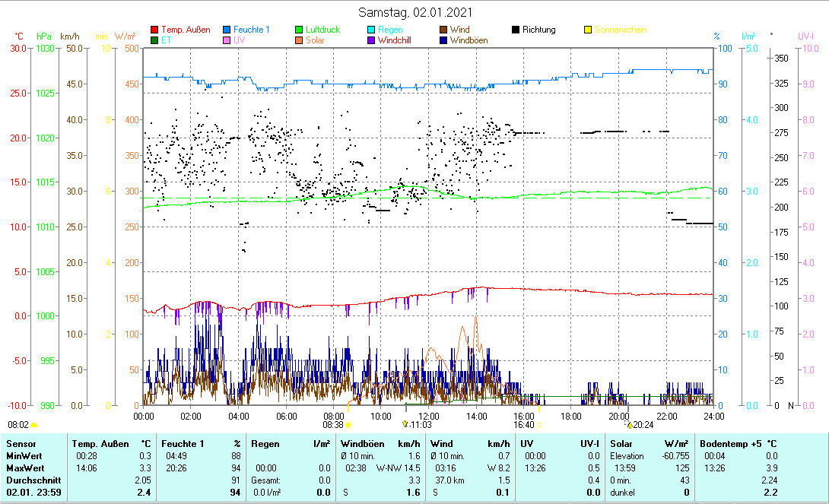Image resolution: width=829 pixels, height=504 pixels.
Task: Click the purple Windchill legend square
Action: pyautogui.click(x=371, y=40)
